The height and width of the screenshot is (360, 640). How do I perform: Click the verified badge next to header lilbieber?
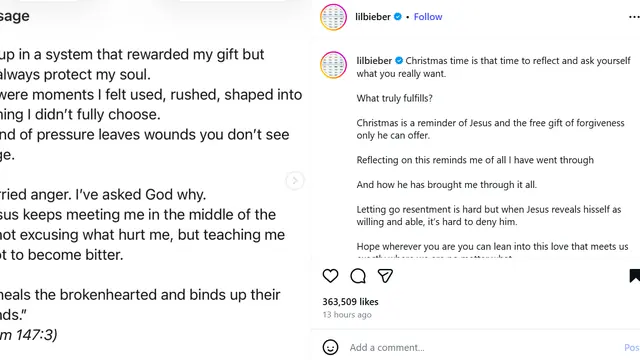[398, 17]
